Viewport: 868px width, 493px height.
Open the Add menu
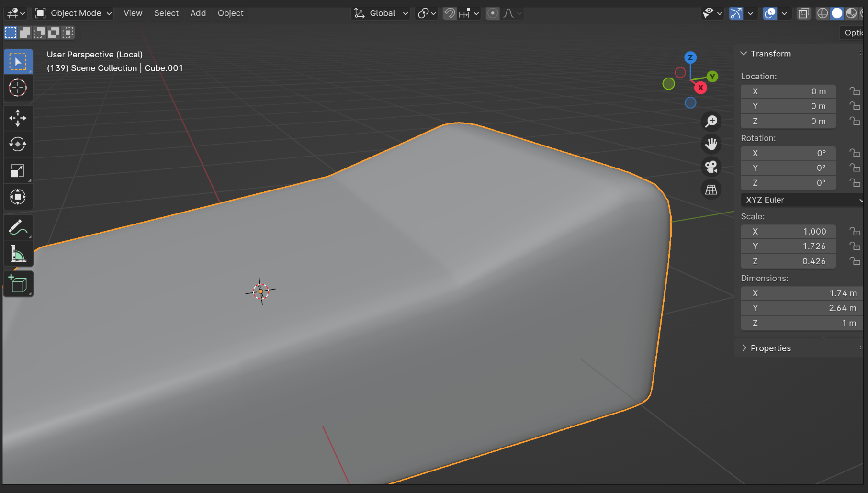[198, 13]
